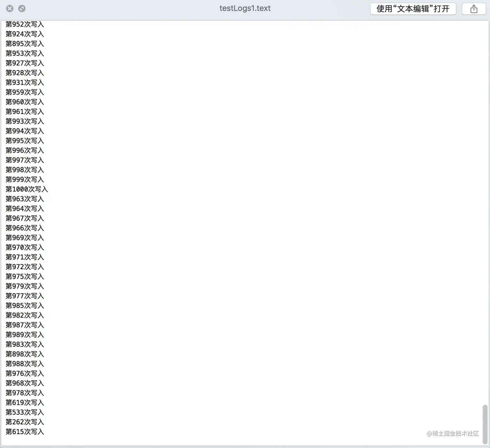The image size is (490, 448).
Task: Select the line 第967次写入
Action: pyautogui.click(x=25, y=219)
